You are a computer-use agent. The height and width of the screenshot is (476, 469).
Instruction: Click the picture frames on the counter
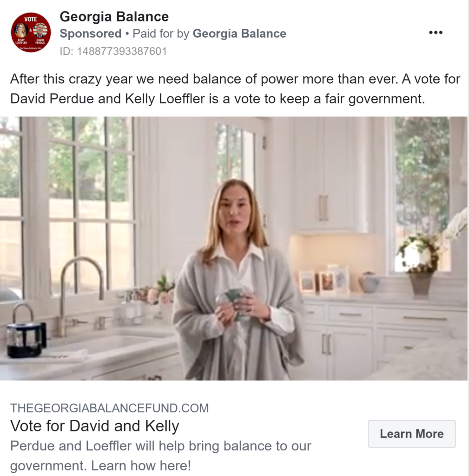pos(324,280)
